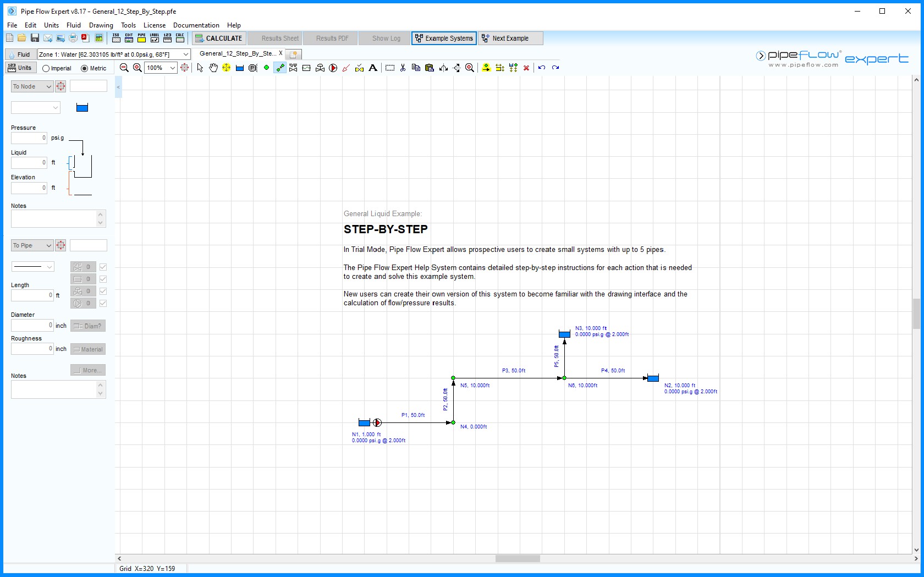This screenshot has height=577, width=924.
Task: Select the Metric units radio button
Action: tap(84, 68)
